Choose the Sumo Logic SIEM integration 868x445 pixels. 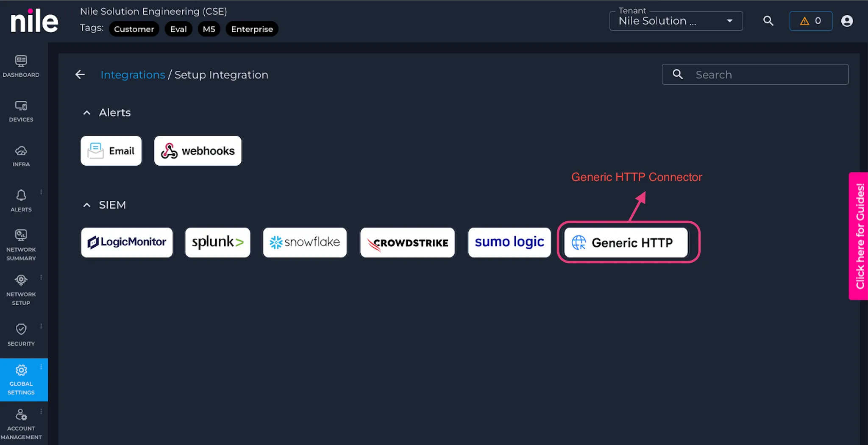[509, 242]
